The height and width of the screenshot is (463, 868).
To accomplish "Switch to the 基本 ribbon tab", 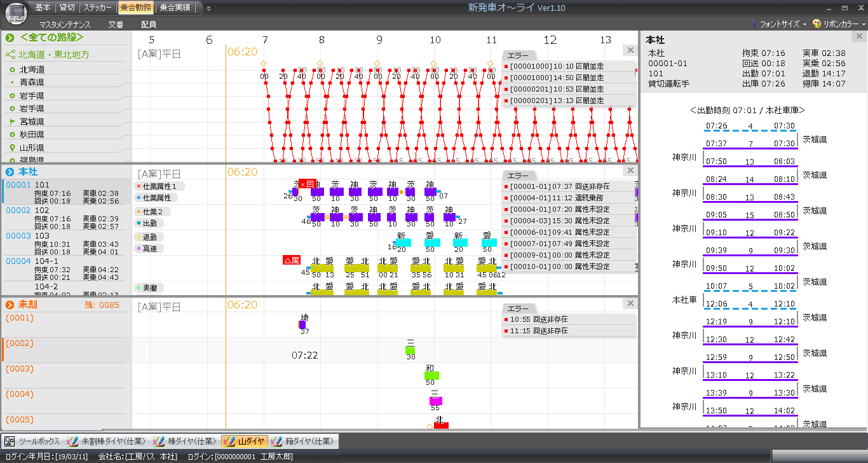I will (43, 8).
